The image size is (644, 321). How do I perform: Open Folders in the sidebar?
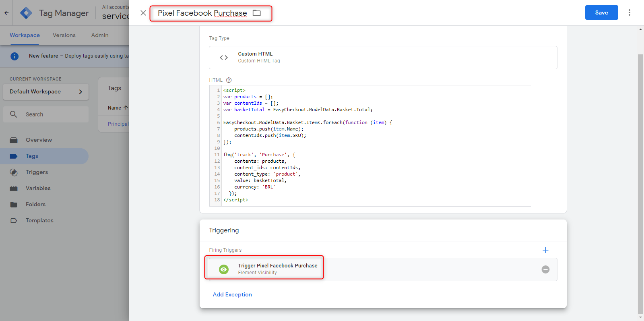click(x=44, y=205)
